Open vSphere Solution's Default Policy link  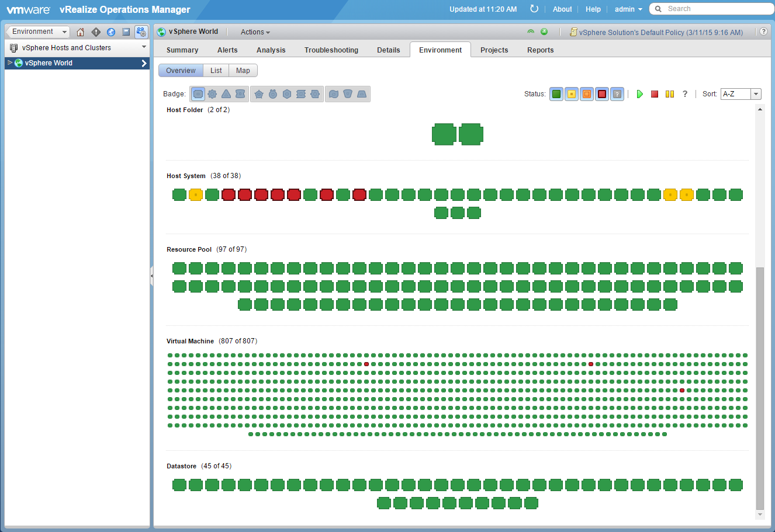tap(660, 33)
